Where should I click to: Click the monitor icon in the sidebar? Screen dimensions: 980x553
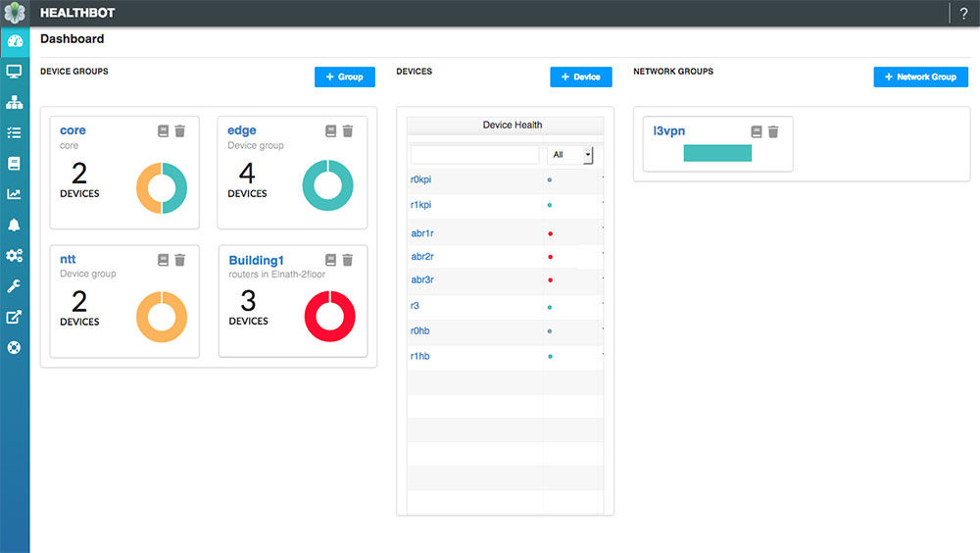tap(15, 72)
